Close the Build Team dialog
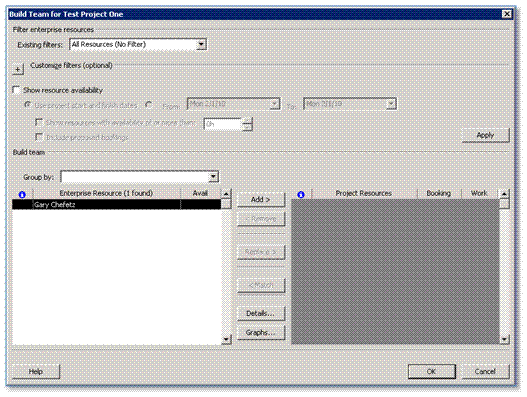 click(x=506, y=14)
